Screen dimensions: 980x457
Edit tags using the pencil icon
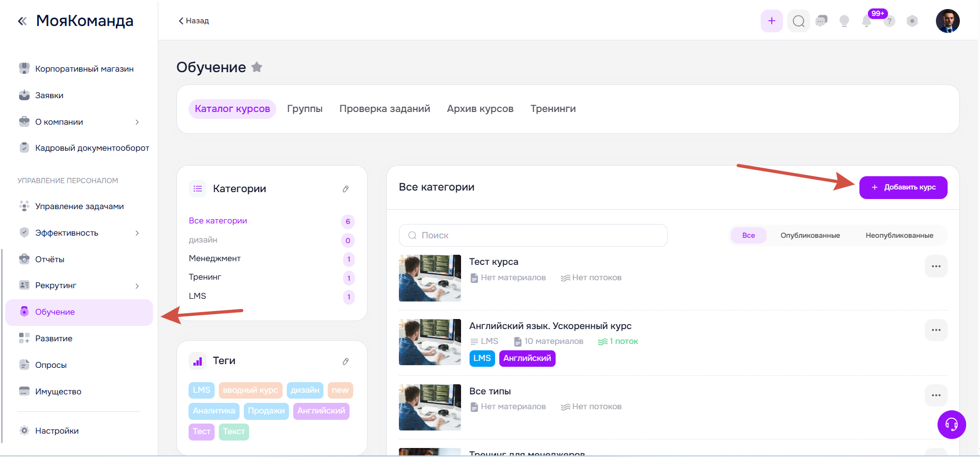(346, 361)
